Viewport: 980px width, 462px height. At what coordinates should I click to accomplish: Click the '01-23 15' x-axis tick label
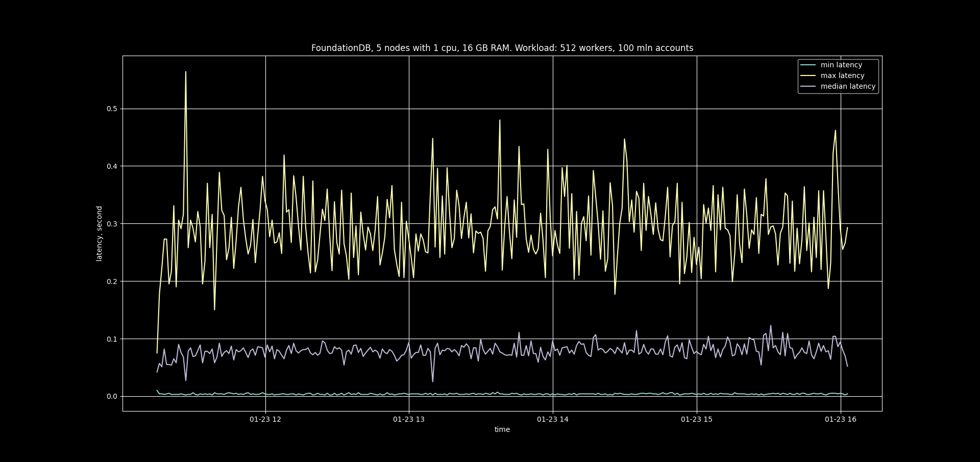[697, 419]
